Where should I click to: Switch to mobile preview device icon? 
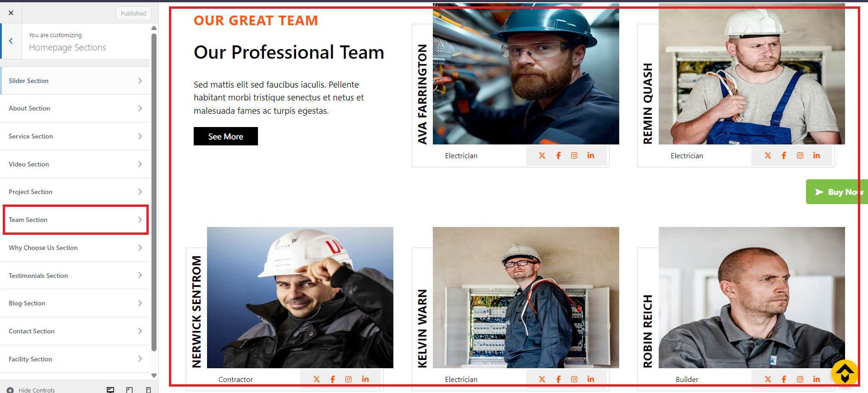(148, 390)
